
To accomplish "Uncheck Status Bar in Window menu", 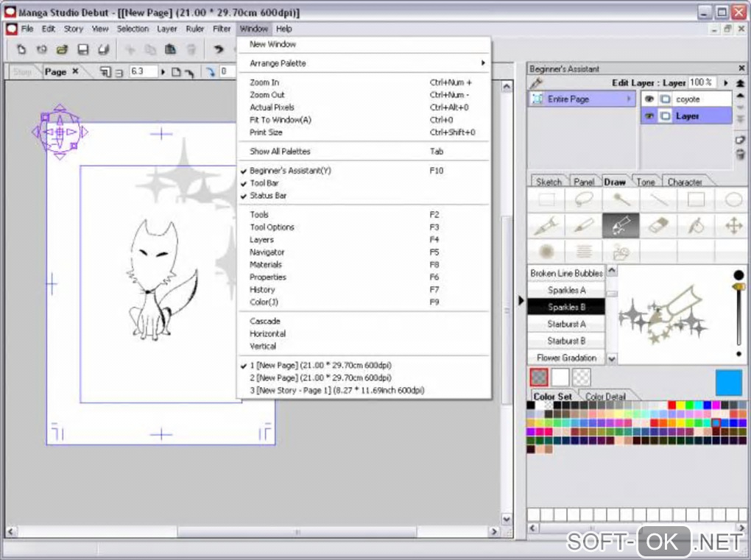I will pyautogui.click(x=364, y=195).
